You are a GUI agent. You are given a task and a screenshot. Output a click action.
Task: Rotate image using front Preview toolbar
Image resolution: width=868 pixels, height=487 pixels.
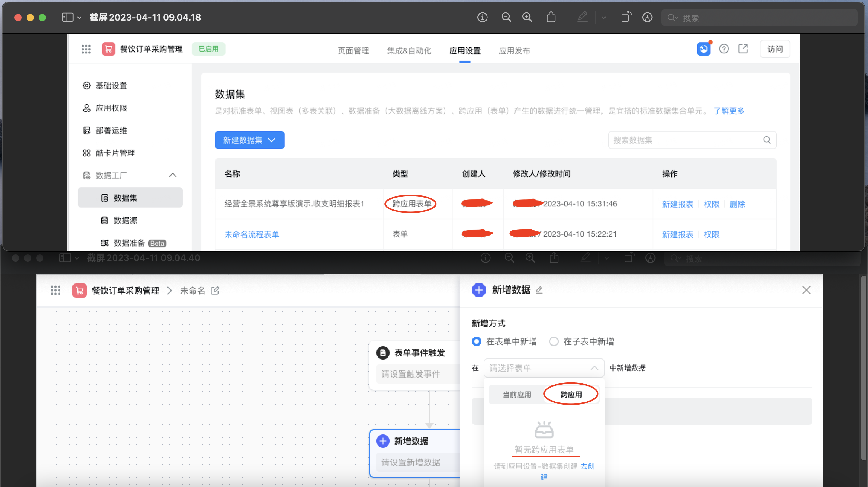coord(626,17)
